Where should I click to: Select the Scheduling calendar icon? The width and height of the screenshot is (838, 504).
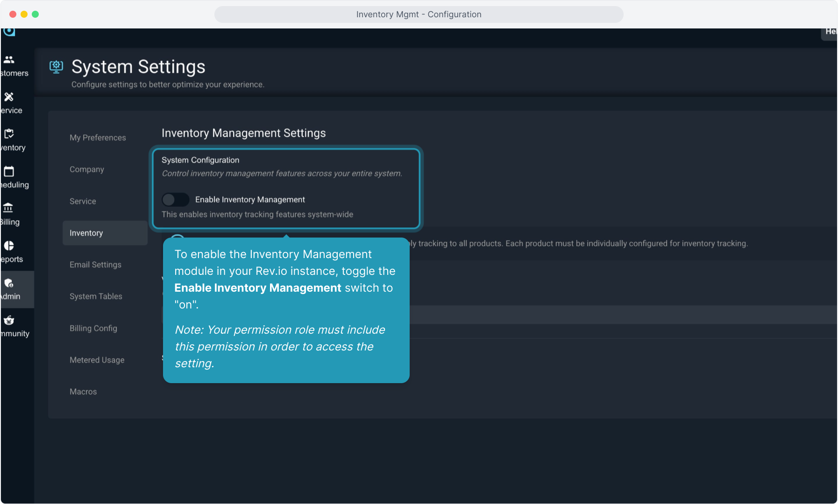(9, 171)
